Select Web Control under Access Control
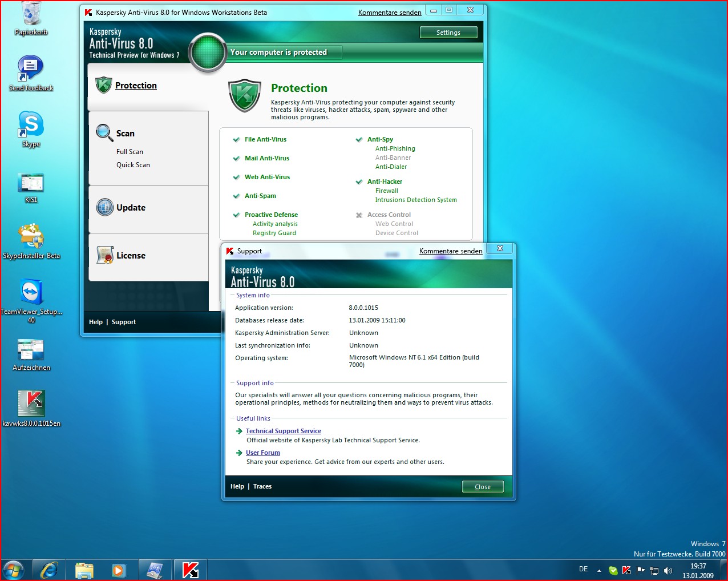728x581 pixels. pos(394,224)
